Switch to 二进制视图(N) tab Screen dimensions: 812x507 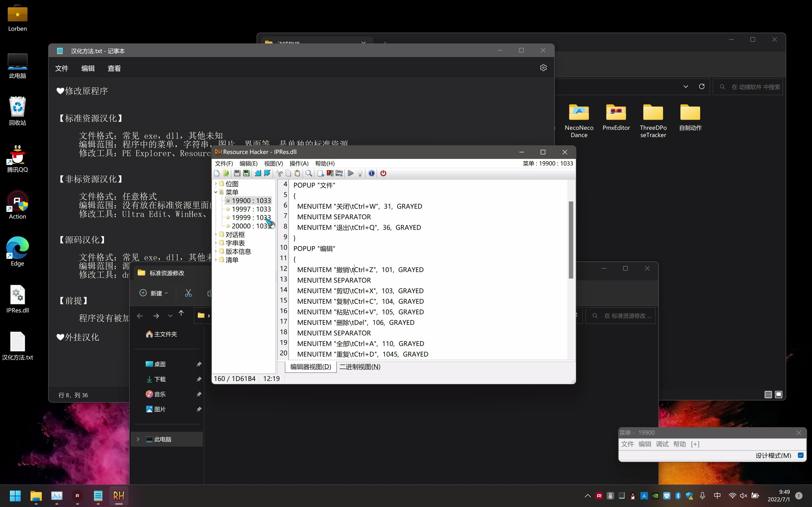tap(360, 366)
